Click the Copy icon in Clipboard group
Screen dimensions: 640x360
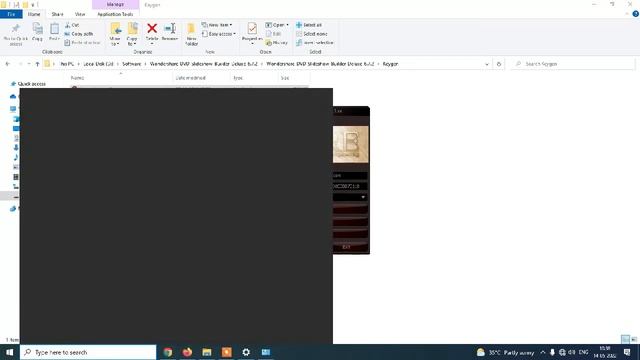(38, 32)
